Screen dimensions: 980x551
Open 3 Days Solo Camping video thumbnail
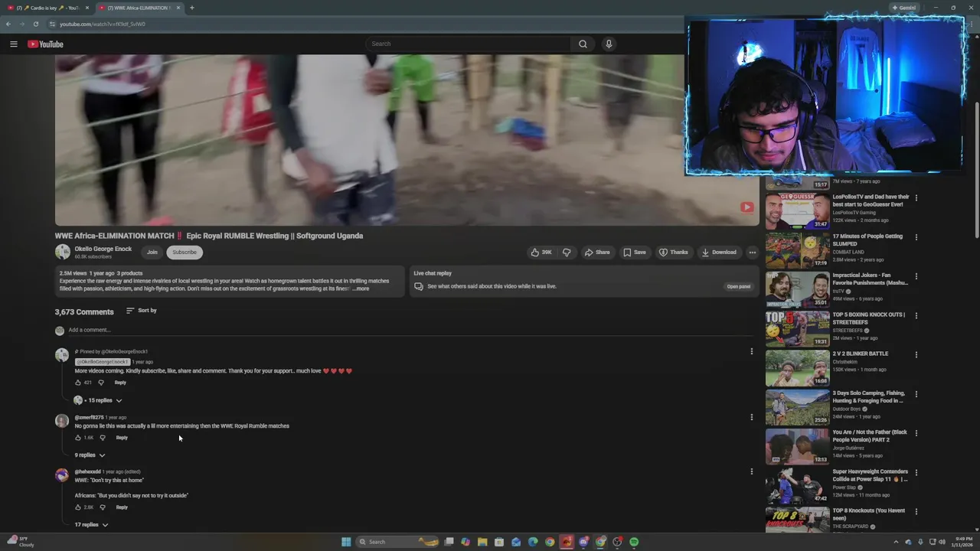(x=797, y=407)
